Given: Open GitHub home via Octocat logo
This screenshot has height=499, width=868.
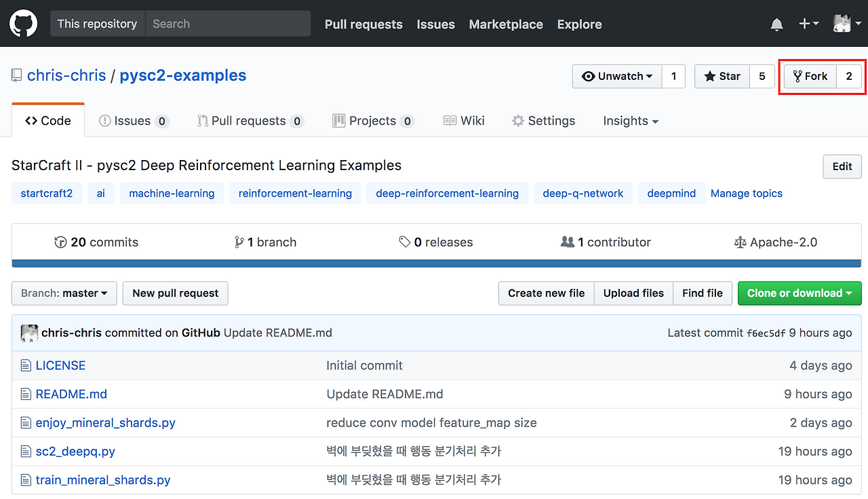Looking at the screenshot, I should click(24, 24).
